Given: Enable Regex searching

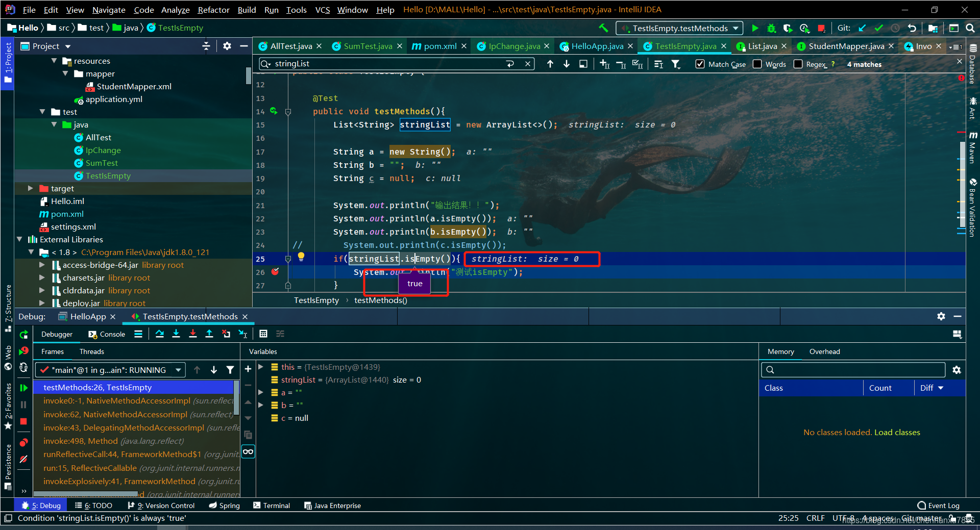Looking at the screenshot, I should click(798, 64).
